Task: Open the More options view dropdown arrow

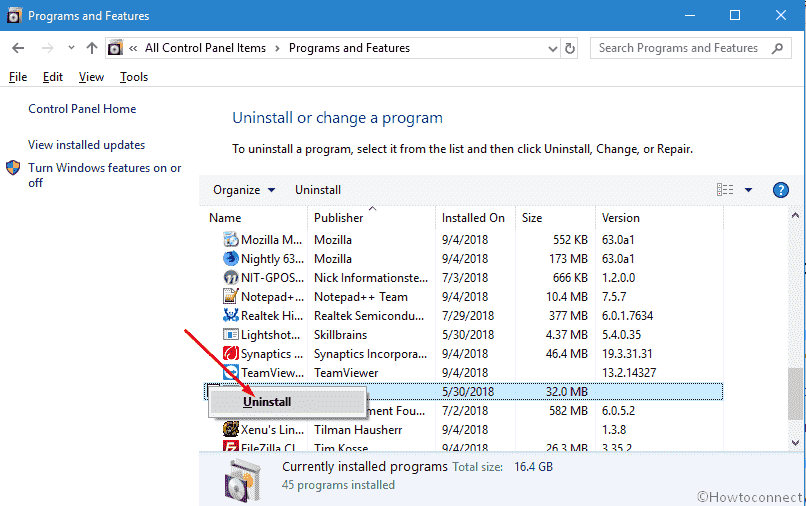Action: coord(748,190)
